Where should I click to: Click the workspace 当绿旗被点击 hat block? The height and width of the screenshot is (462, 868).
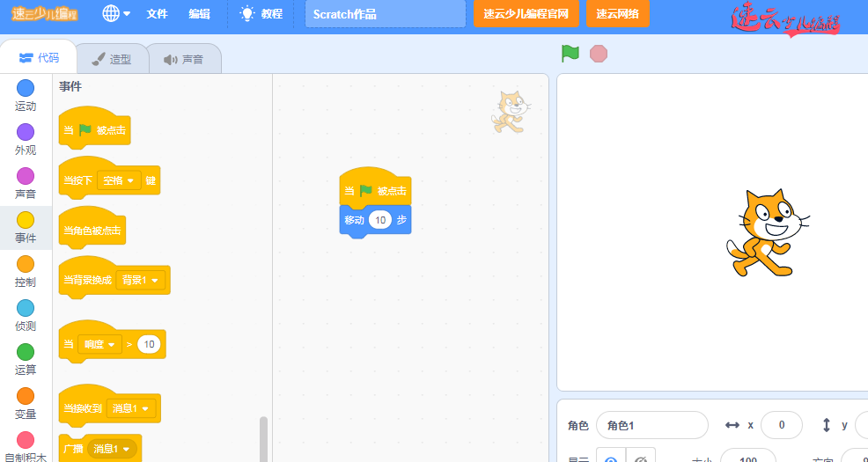click(375, 187)
